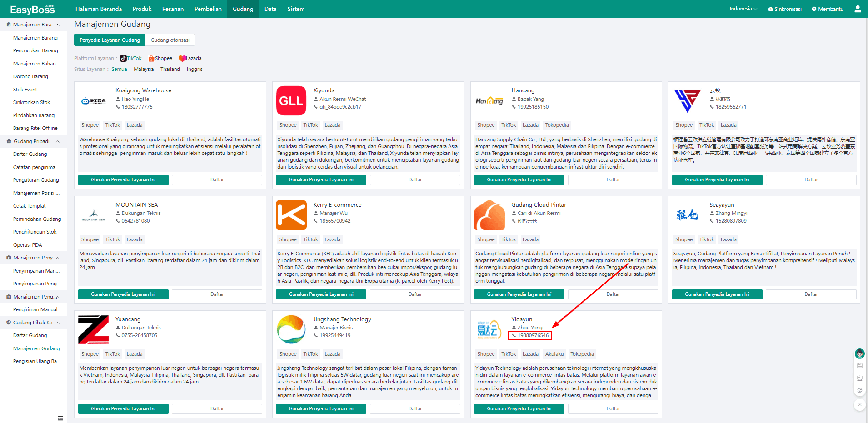Collapse the Manajemen Peng... section
Viewport: 868px width, 423px height.
click(58, 297)
